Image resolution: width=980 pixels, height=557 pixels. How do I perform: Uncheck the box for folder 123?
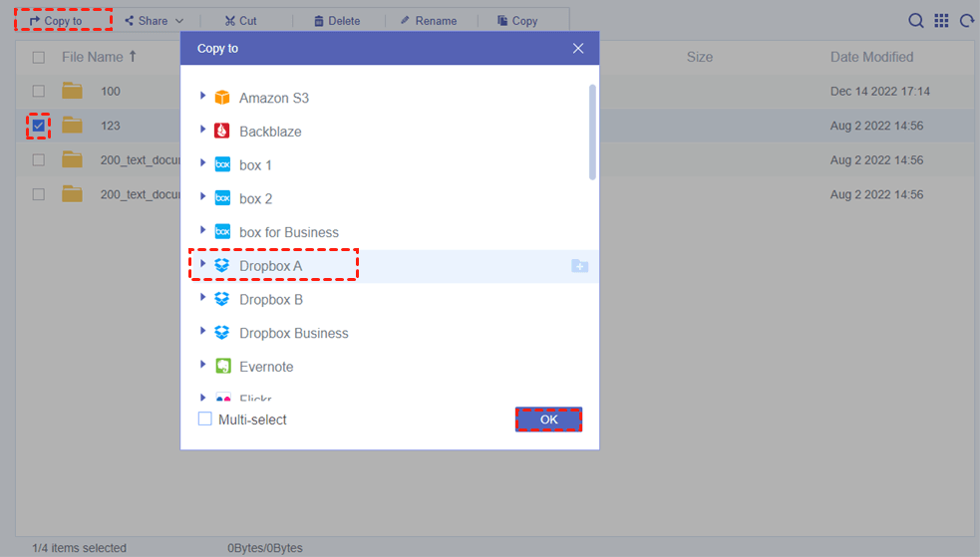click(39, 126)
